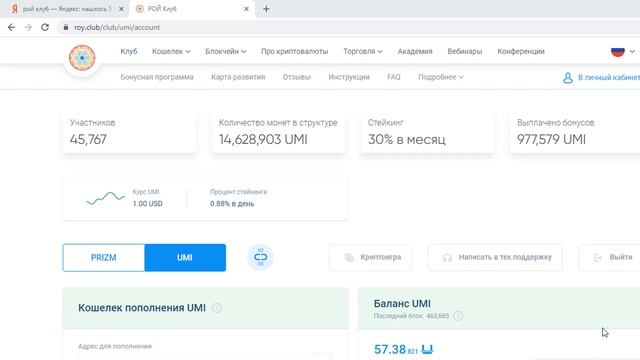The width and height of the screenshot is (640, 360).
Task: Click the 14,628,903 UMI coin count
Action: pyautogui.click(x=263, y=140)
